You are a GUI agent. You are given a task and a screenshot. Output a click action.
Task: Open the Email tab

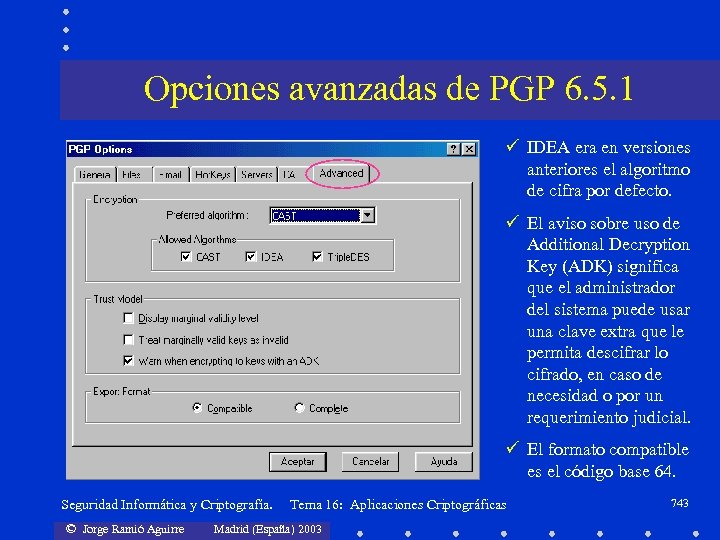[x=171, y=174]
